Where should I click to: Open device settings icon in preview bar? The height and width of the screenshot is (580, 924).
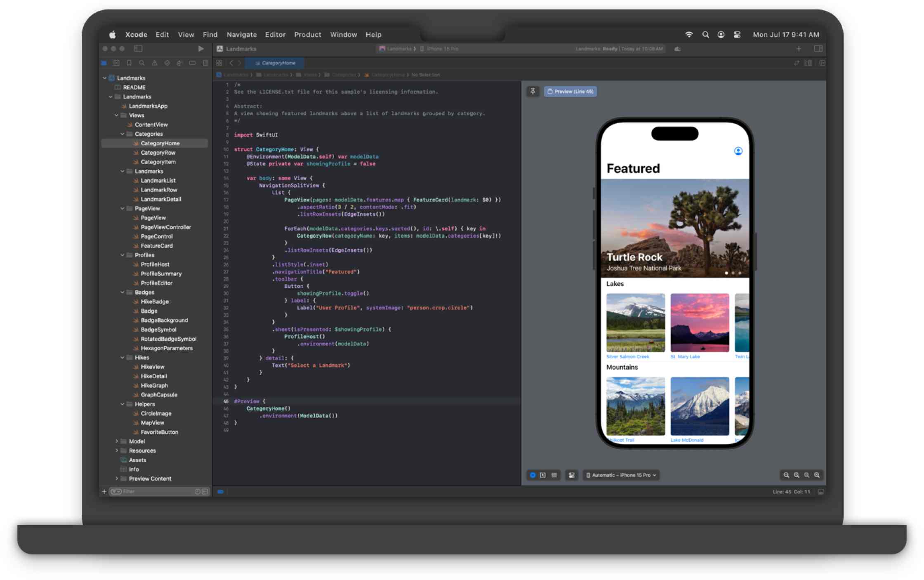[x=572, y=475]
